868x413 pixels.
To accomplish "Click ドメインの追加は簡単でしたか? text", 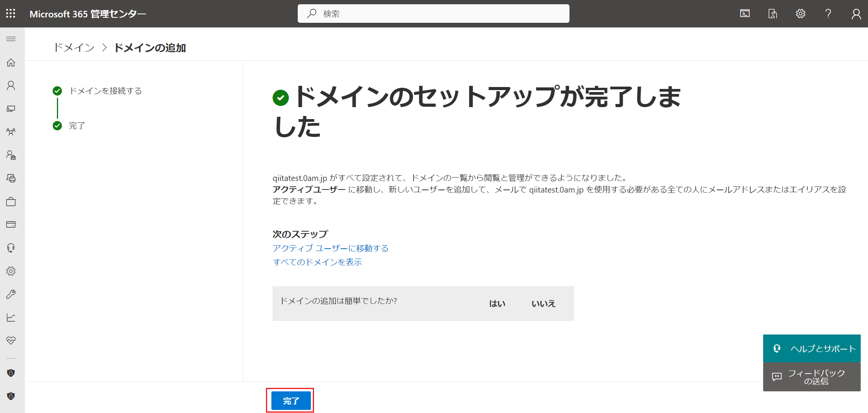I will click(338, 301).
